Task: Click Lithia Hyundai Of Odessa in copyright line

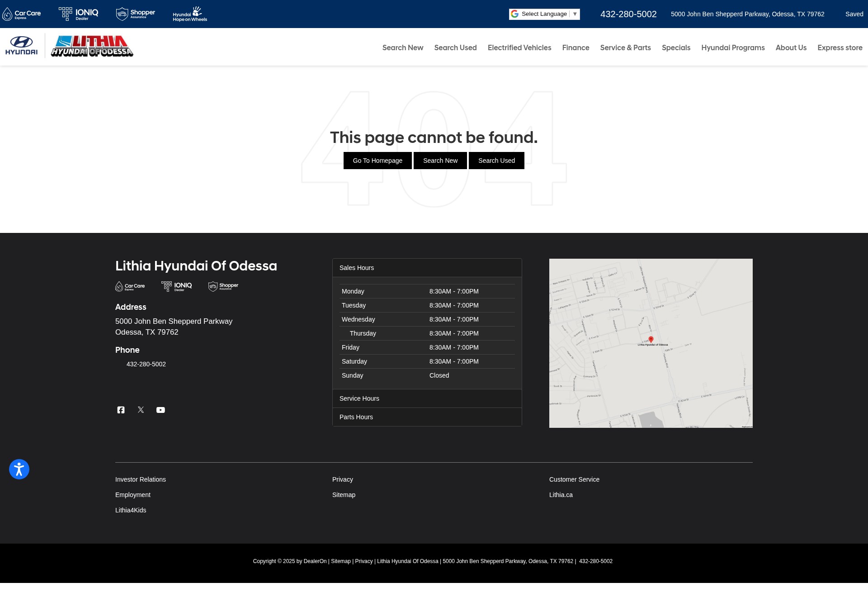Action: pos(408,561)
